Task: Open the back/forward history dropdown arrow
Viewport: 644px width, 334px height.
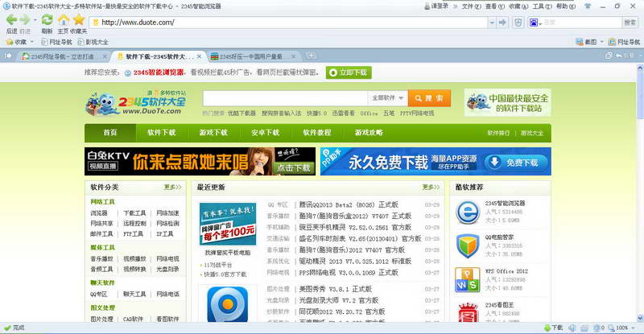Action: coord(35,20)
